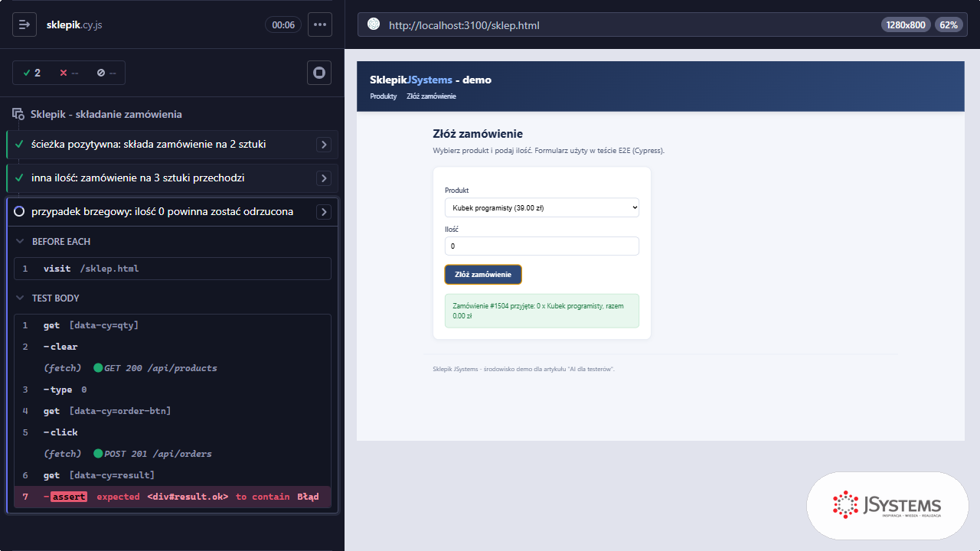Open arrow for inna ilość test
Screen dimensions: 980x551
(x=324, y=178)
